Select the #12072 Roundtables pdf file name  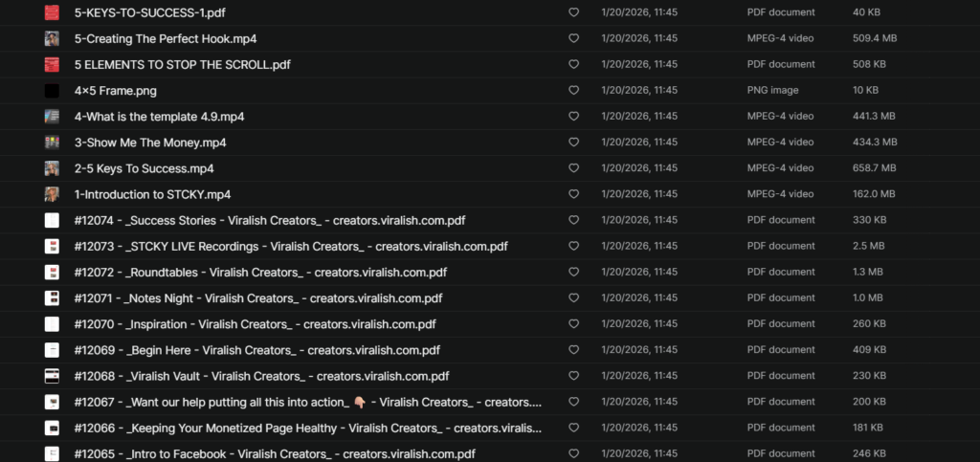tap(260, 273)
